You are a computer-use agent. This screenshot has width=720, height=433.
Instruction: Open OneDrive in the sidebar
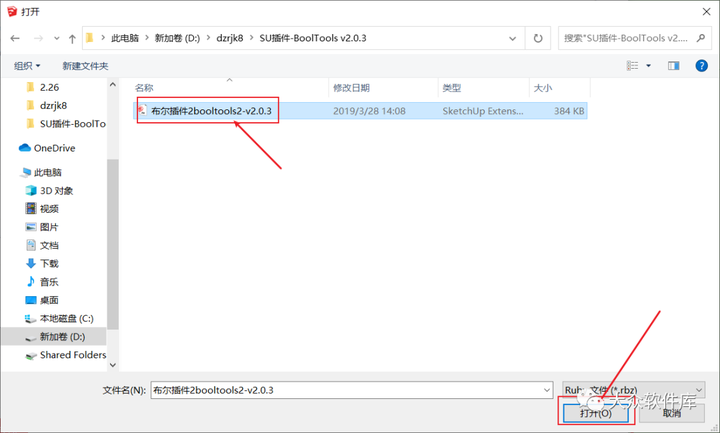47,148
